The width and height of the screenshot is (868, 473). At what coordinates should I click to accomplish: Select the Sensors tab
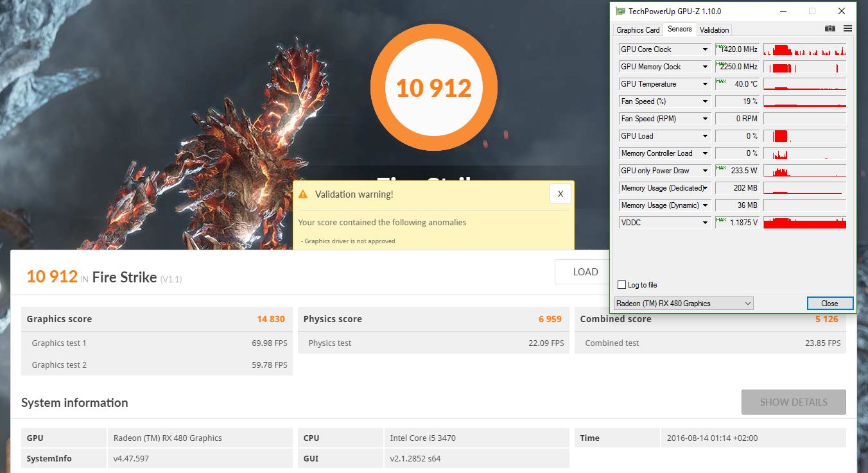679,29
